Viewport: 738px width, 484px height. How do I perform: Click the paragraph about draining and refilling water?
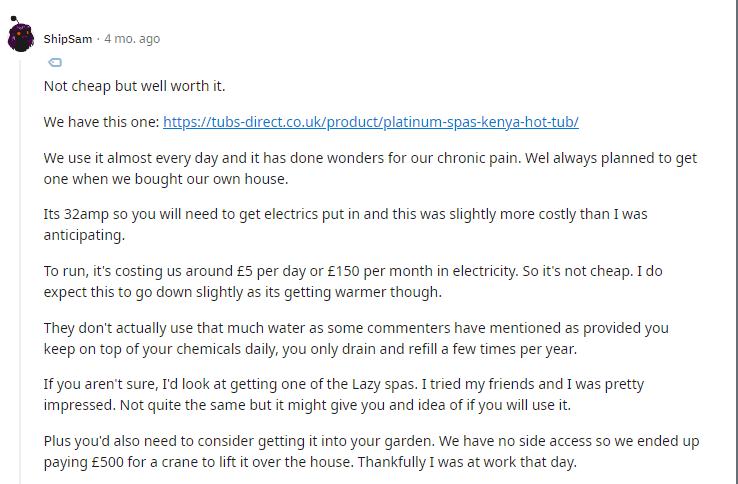356,339
